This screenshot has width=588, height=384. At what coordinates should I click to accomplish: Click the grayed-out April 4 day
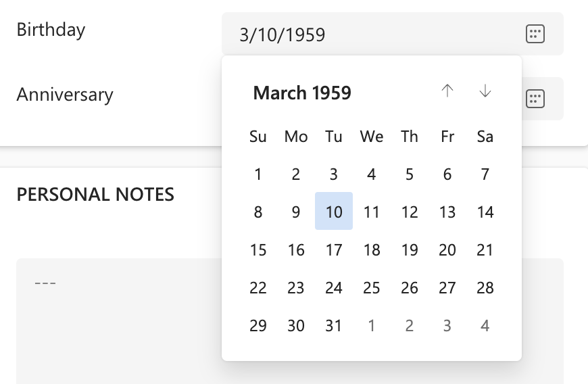(x=485, y=326)
